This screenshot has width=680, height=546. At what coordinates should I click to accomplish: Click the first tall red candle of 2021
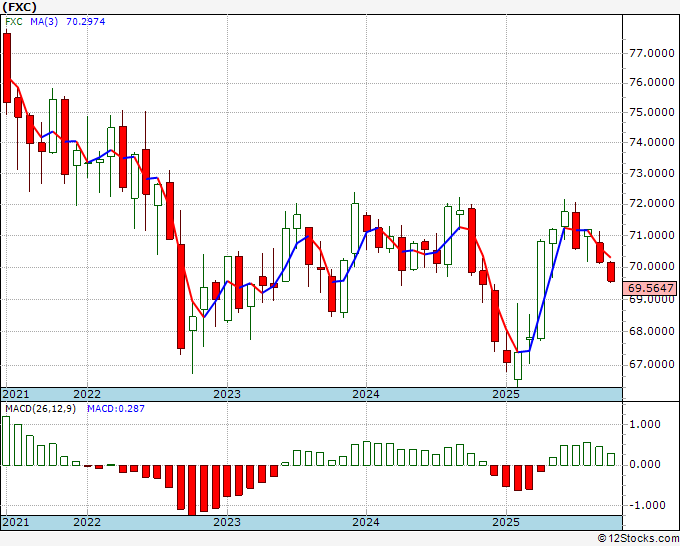[7, 68]
